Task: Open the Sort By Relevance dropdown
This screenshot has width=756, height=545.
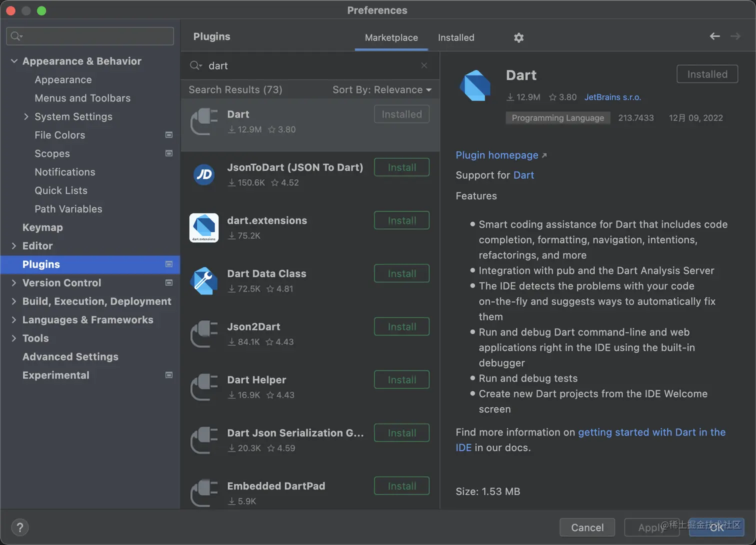Action: tap(381, 89)
